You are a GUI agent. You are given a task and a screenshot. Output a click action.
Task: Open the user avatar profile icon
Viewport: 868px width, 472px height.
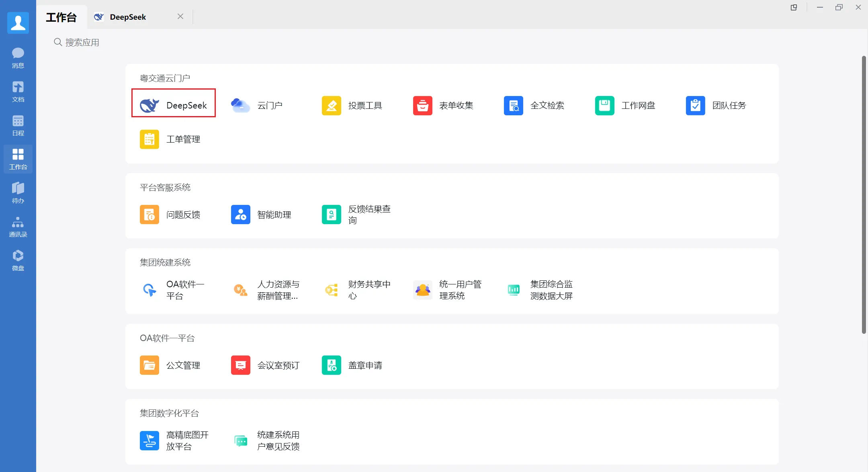[18, 22]
